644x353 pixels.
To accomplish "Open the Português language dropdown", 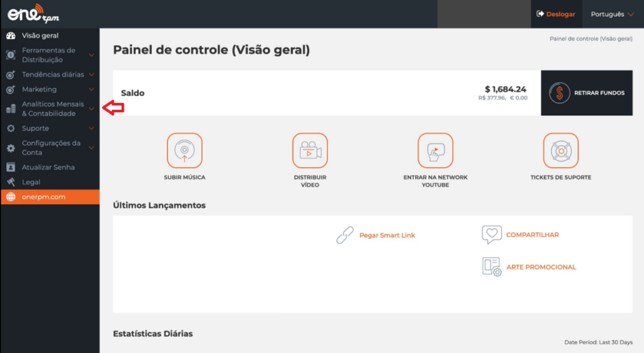I will 613,14.
